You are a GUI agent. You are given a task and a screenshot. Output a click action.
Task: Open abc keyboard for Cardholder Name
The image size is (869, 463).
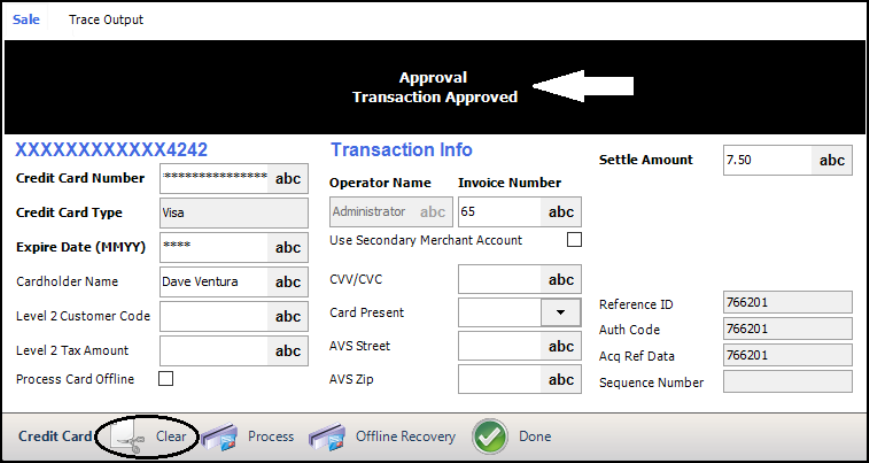click(x=288, y=282)
